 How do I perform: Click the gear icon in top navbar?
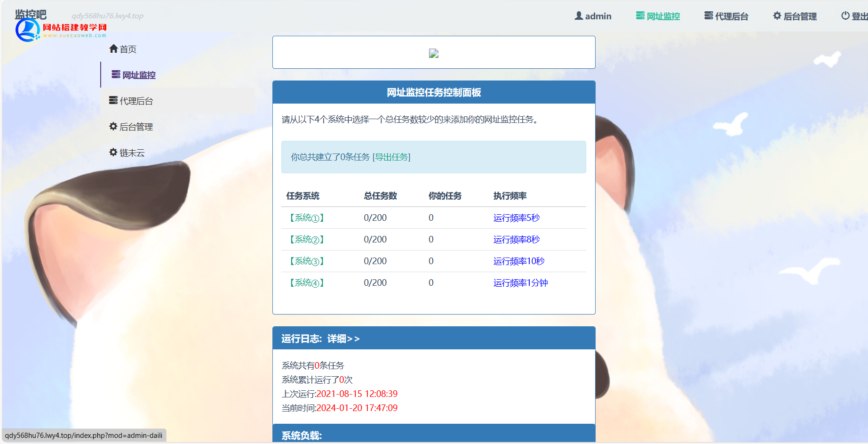[777, 16]
